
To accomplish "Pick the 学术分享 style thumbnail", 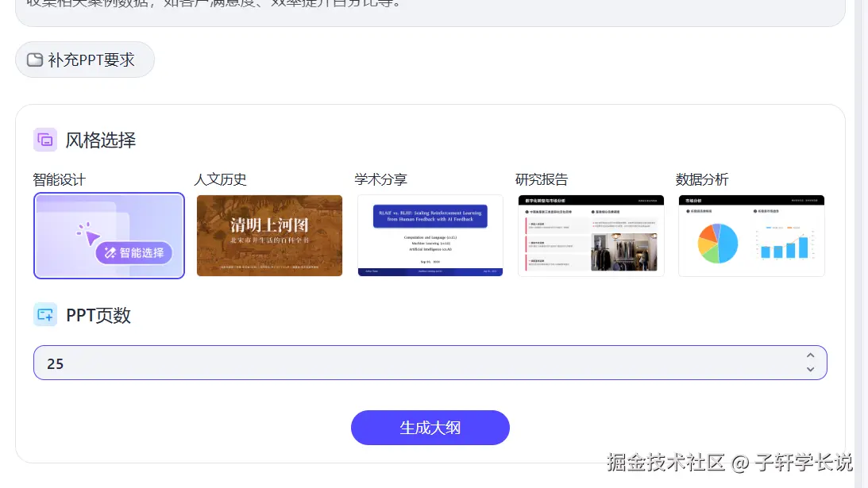I will tap(430, 236).
